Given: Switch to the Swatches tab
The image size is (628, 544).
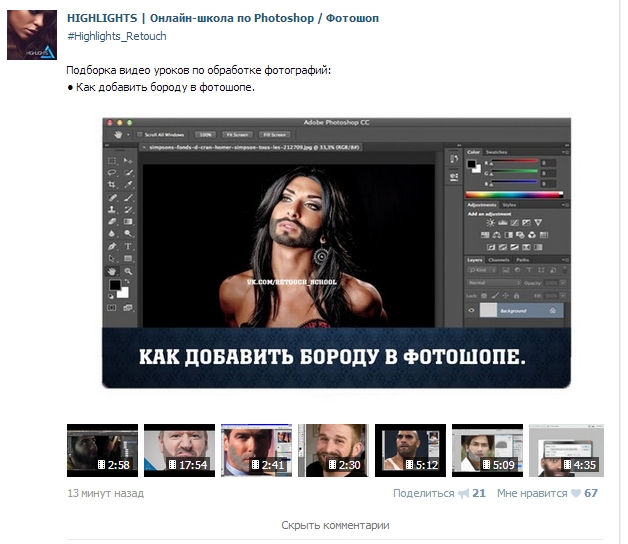Looking at the screenshot, I should [497, 152].
